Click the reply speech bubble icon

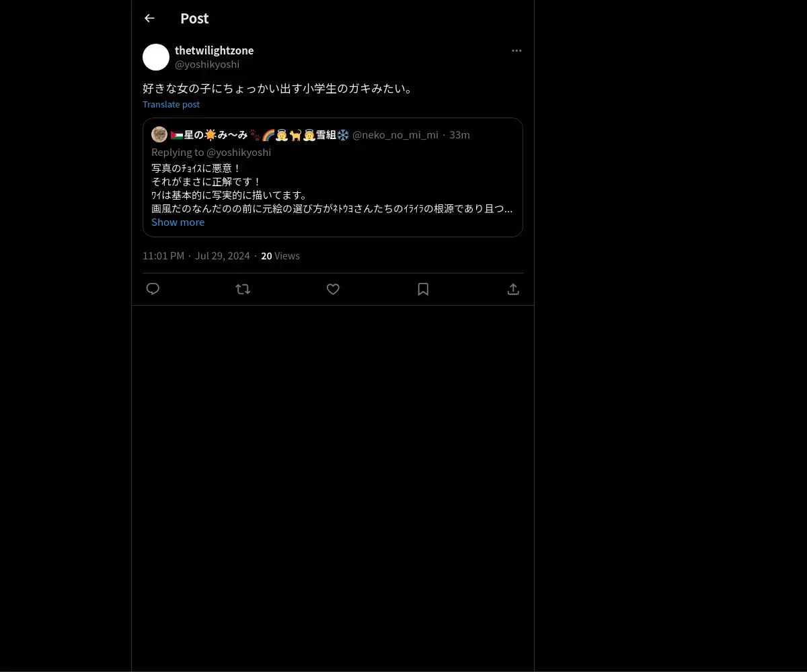[153, 289]
